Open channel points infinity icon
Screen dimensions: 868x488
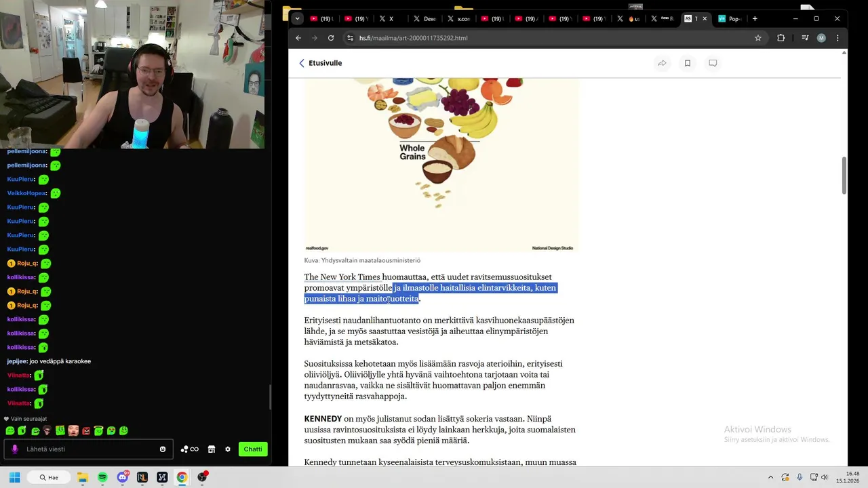190,449
